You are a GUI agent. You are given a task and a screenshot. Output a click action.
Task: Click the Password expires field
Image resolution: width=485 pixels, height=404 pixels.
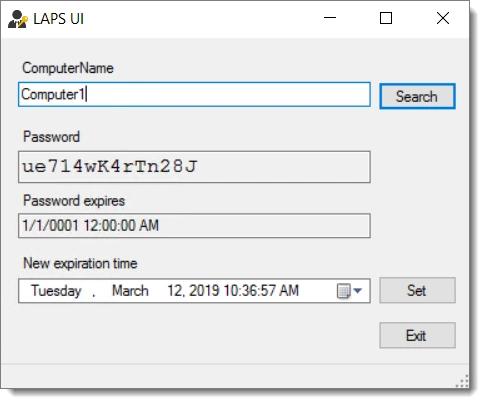point(194,226)
